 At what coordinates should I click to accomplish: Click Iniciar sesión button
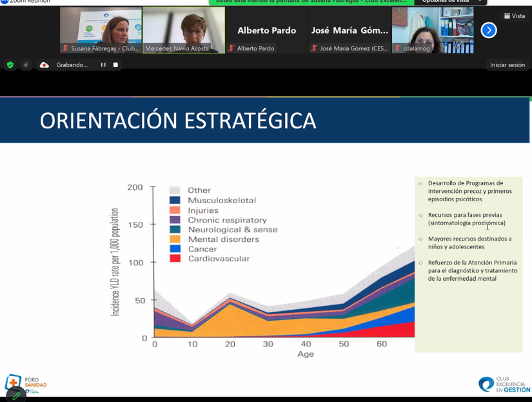coord(507,65)
